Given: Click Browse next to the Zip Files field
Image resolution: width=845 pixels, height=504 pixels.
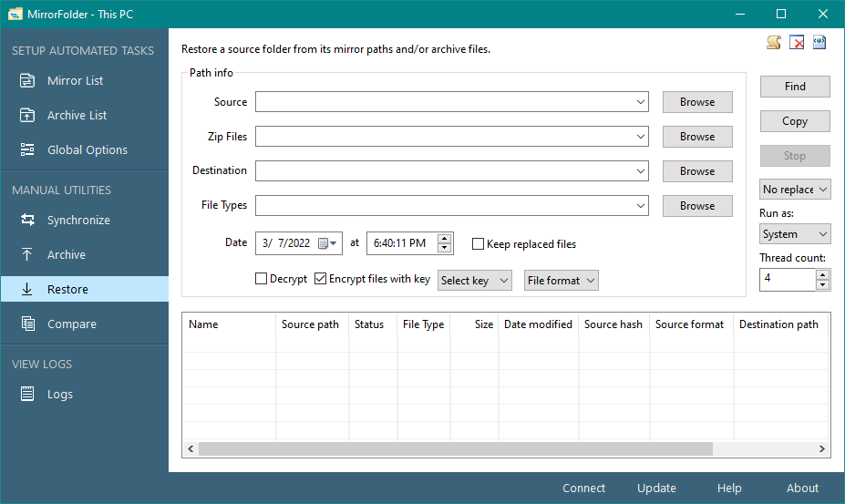Looking at the screenshot, I should (697, 137).
